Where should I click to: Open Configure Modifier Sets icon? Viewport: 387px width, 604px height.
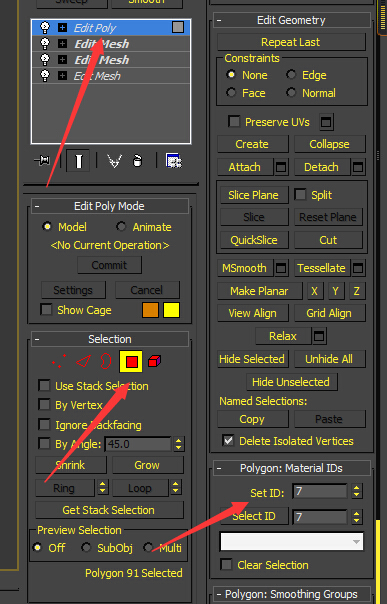click(174, 160)
